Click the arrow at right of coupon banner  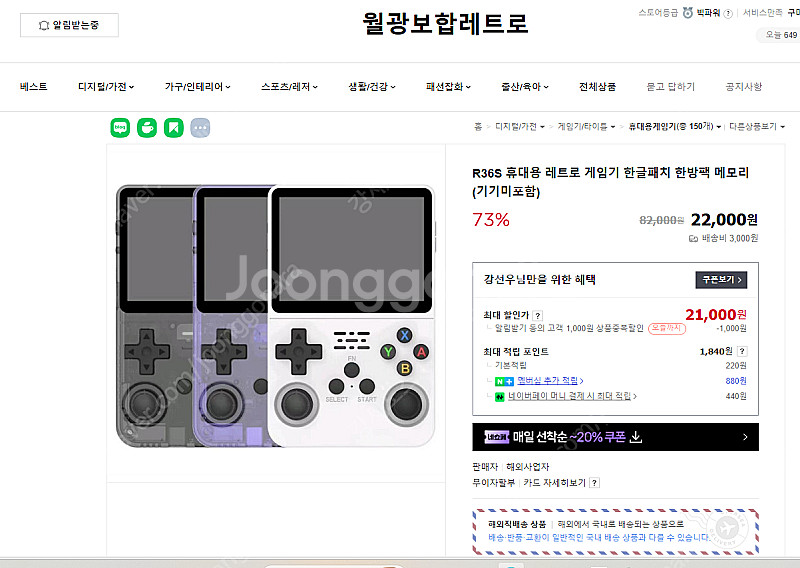pyautogui.click(x=745, y=437)
